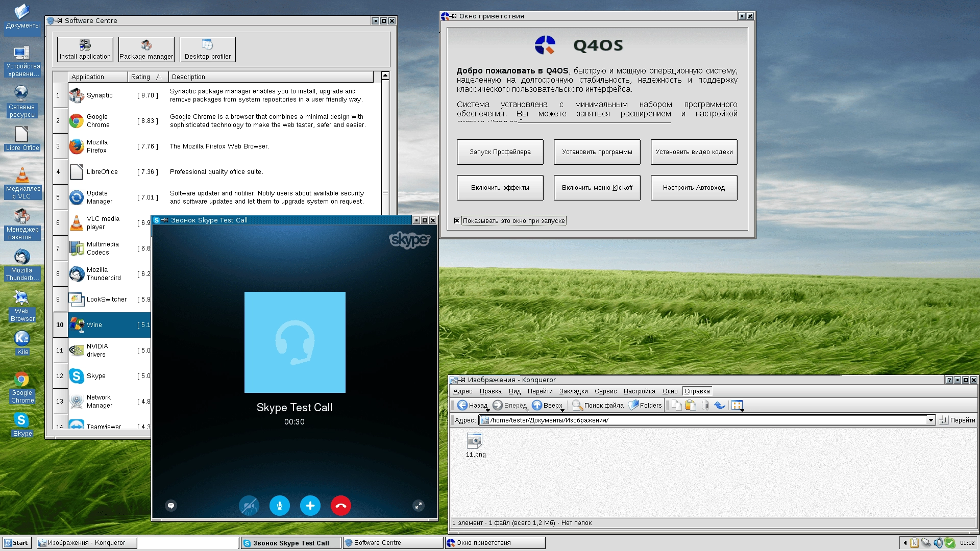Click the Paste icon in Konqueror toolbar
Screen dimensions: 980x551
click(691, 406)
